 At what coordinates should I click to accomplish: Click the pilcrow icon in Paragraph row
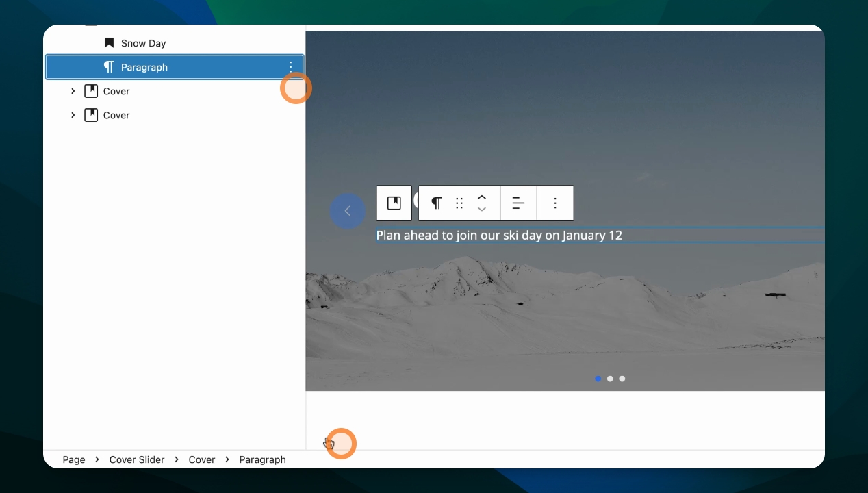[x=109, y=67]
